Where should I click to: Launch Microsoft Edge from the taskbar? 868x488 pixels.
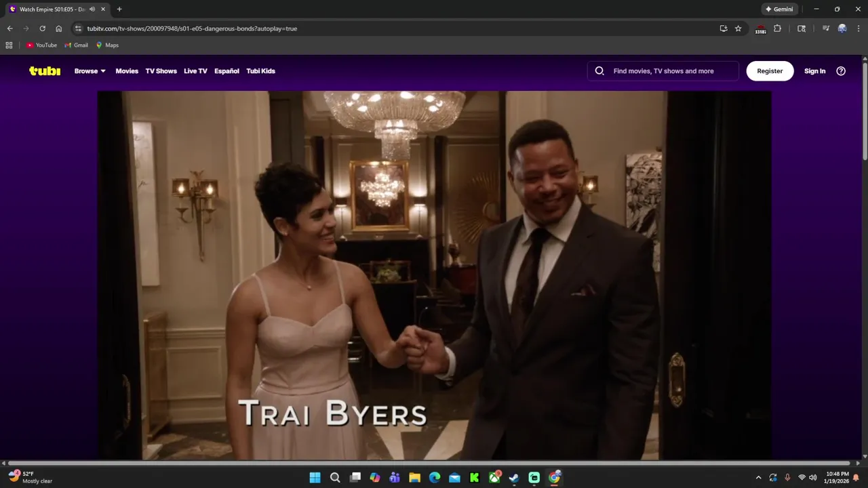[x=435, y=478]
